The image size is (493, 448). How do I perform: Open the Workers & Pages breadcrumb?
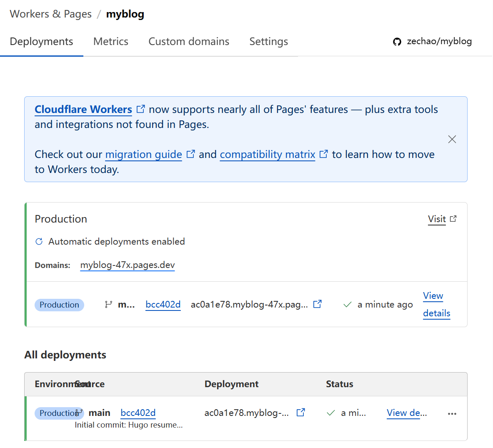50,14
